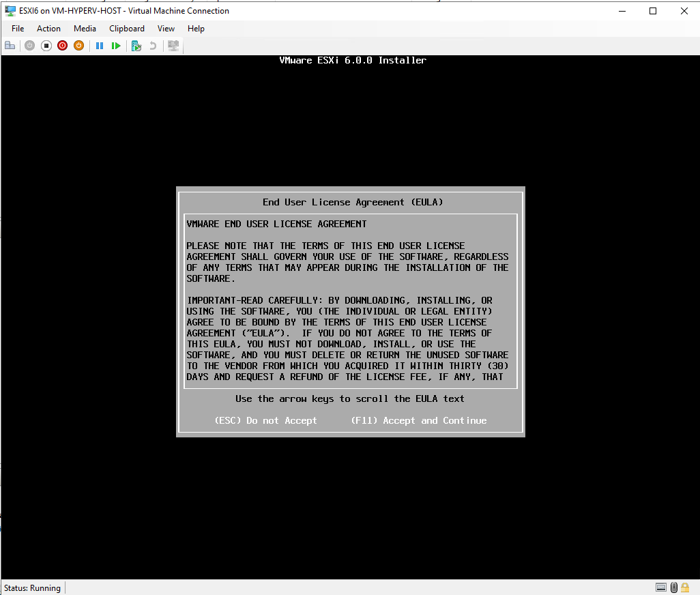Click the VM window title bar icon
This screenshot has width=700, height=595.
pos(10,11)
